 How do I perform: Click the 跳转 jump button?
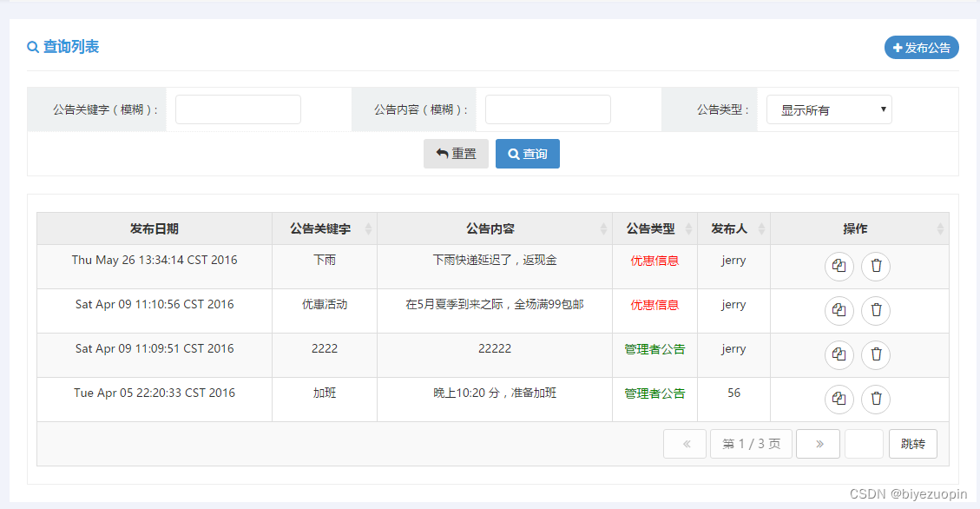click(913, 444)
